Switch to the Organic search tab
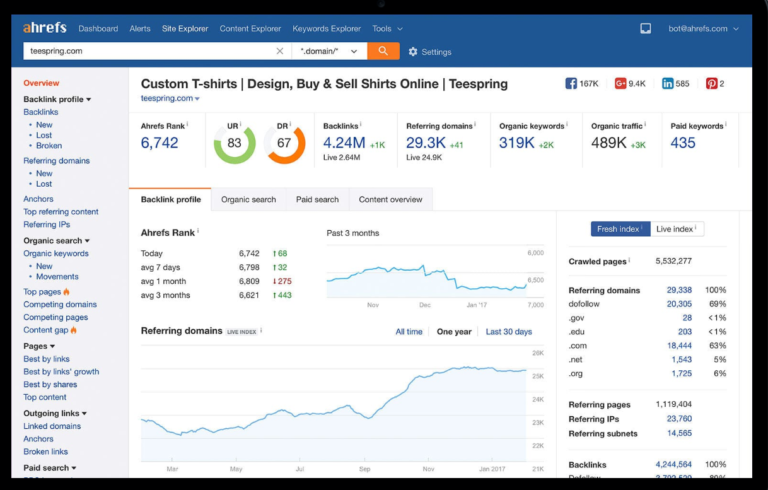Viewport: 768px width, 490px height. pyautogui.click(x=248, y=199)
